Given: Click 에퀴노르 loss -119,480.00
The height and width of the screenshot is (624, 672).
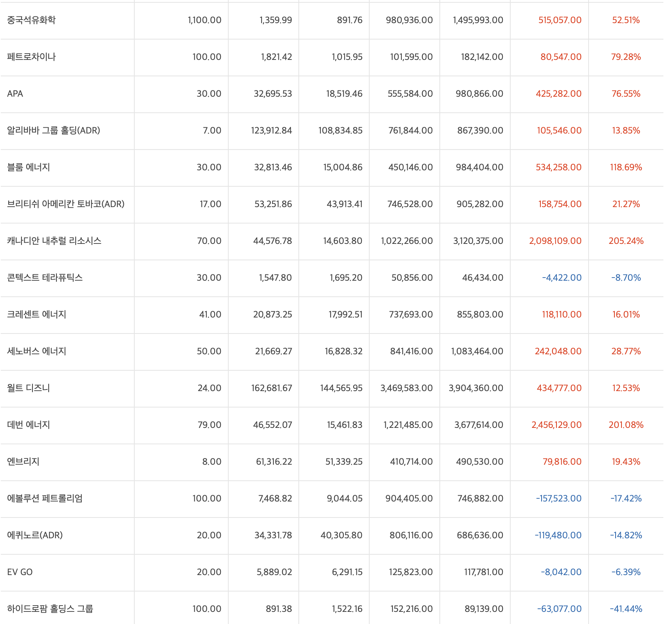Looking at the screenshot, I should pyautogui.click(x=558, y=535).
